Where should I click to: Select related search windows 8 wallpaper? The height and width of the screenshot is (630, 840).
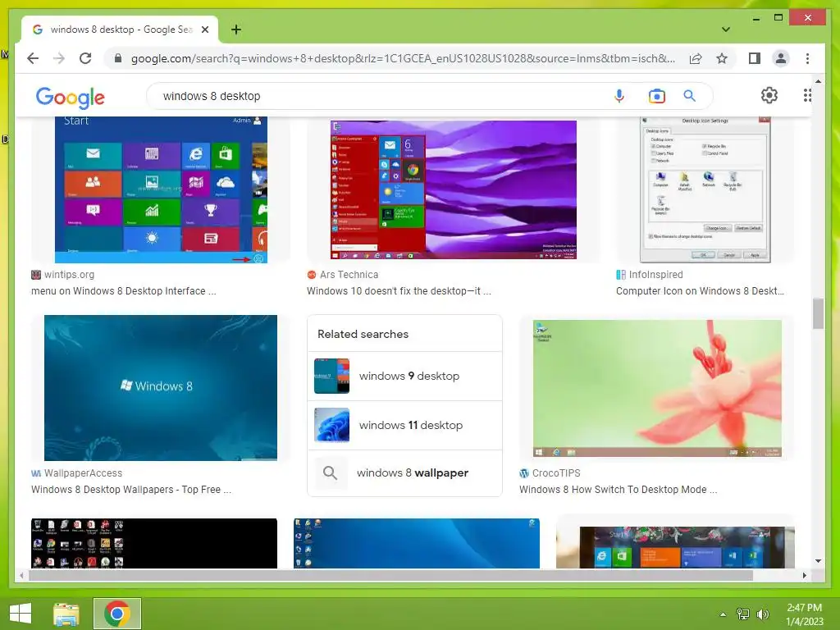tap(404, 473)
